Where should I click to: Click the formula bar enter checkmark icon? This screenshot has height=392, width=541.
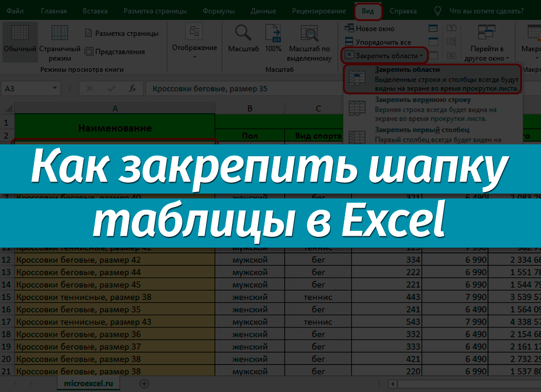pos(111,89)
